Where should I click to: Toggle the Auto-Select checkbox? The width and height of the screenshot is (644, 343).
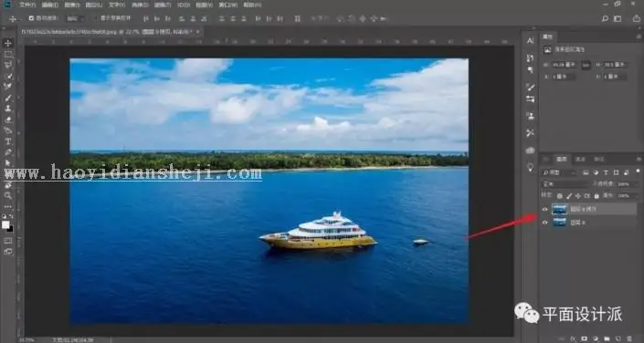click(31, 18)
